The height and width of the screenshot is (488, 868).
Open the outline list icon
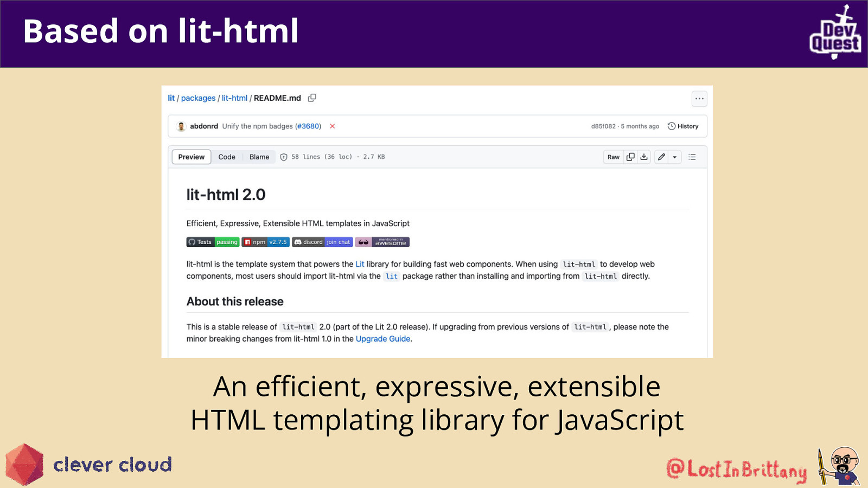pyautogui.click(x=692, y=157)
